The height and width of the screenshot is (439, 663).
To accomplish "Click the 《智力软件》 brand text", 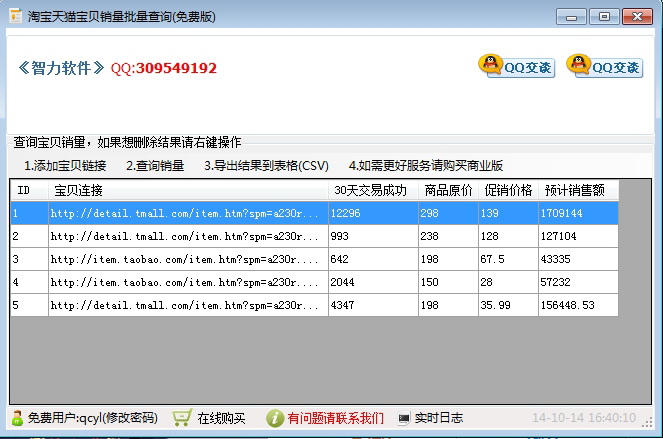I will tap(61, 68).
